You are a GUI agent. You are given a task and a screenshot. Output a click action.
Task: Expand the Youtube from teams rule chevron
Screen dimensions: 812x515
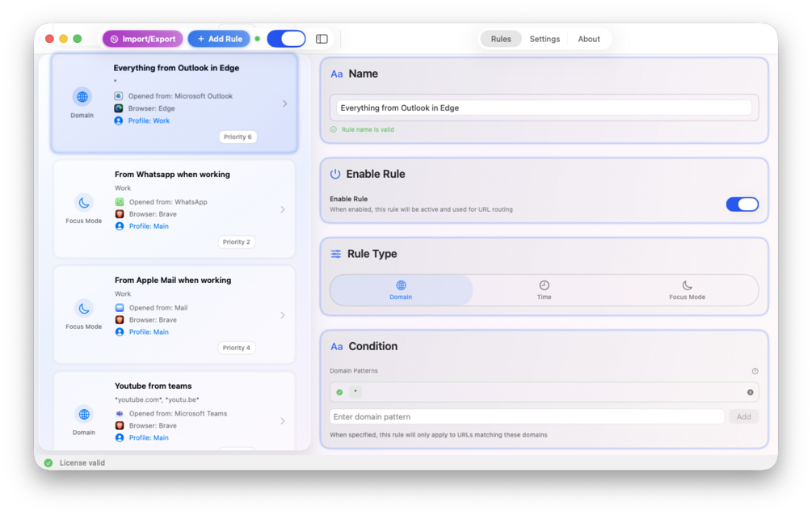click(283, 420)
